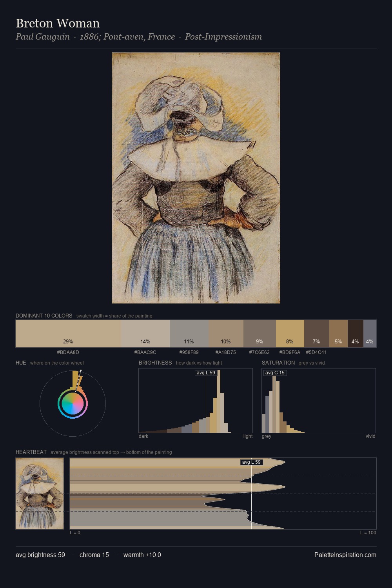
Task: Click footer text "avg brightness 59"
Action: coord(40,555)
